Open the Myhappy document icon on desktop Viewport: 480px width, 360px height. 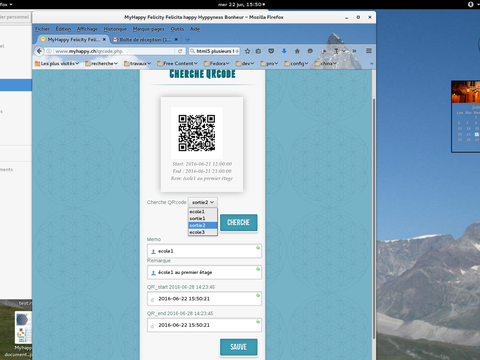pos(23,333)
